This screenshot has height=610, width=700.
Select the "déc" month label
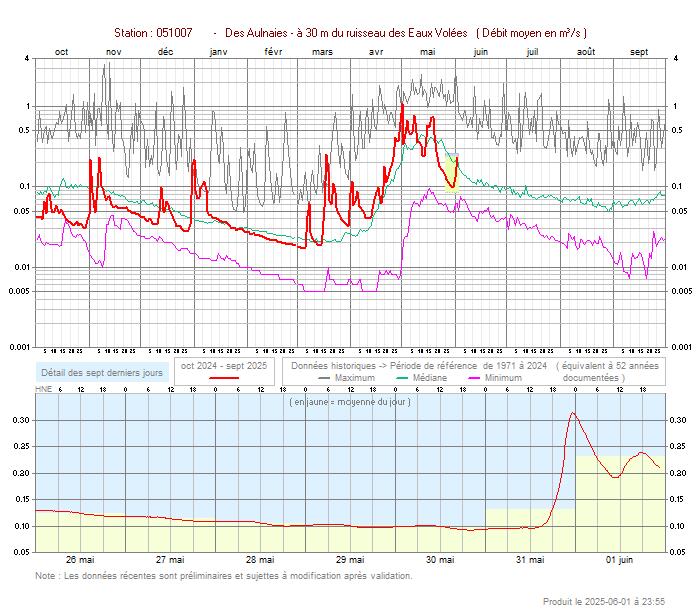[x=165, y=52]
